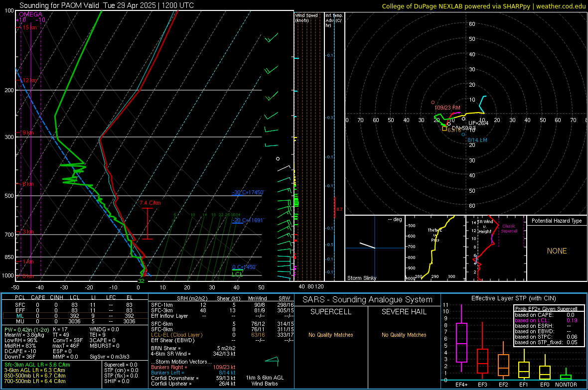Click the 'SRH (m2/s2)' column header

click(192, 298)
